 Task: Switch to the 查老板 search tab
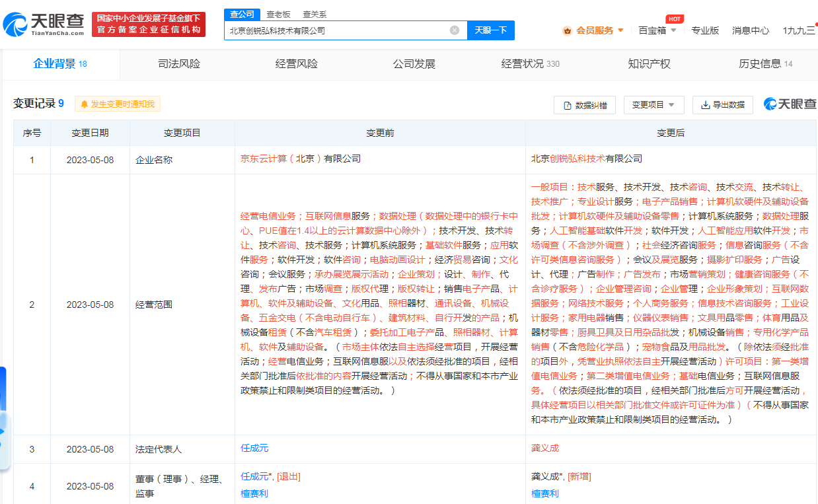click(278, 14)
